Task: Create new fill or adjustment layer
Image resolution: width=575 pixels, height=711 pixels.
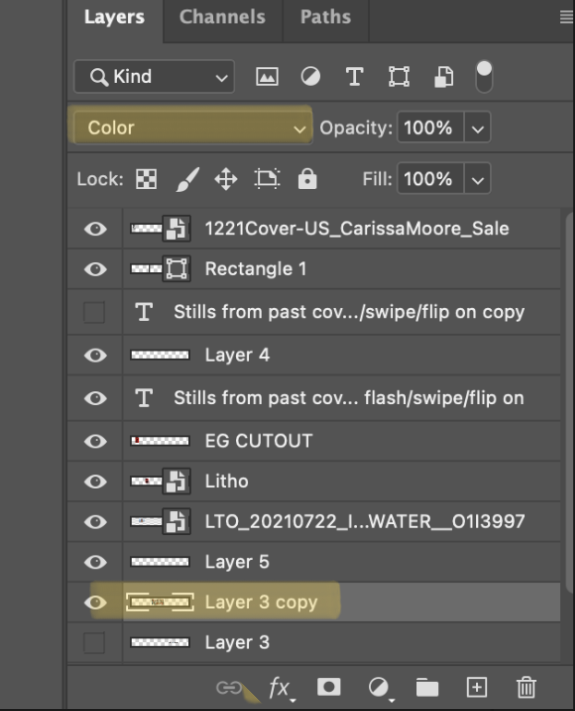Action: coord(379,688)
